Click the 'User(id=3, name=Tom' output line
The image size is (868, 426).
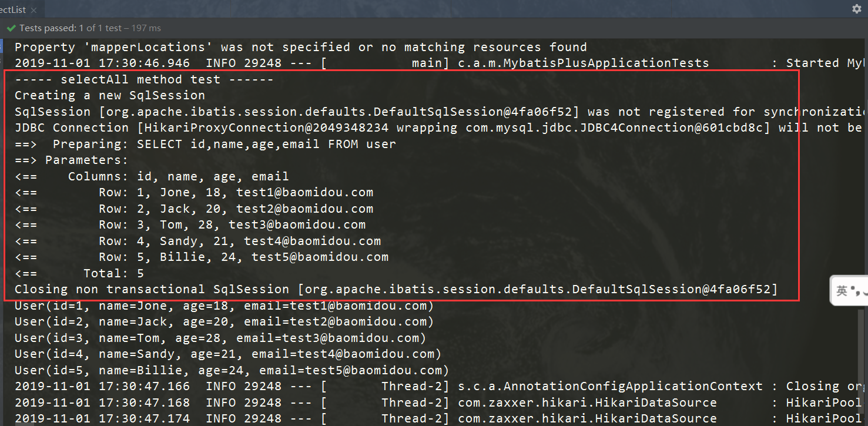[x=220, y=338]
